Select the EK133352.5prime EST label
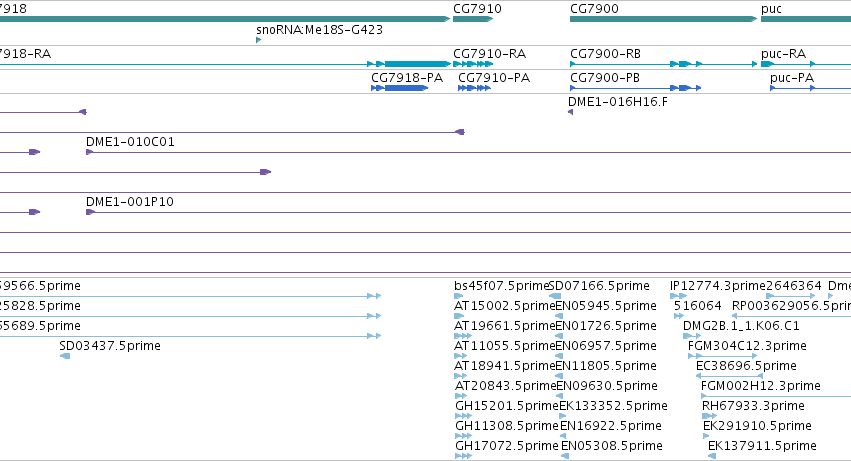 click(613, 406)
